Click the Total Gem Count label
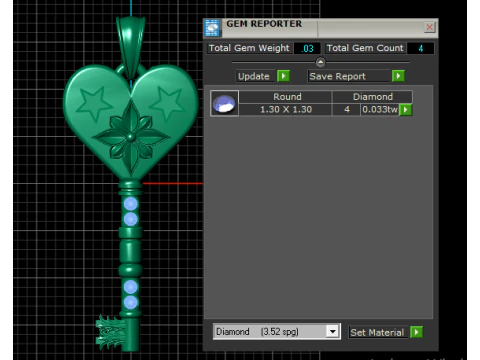Screen dimensions: 480x360 [365, 48]
